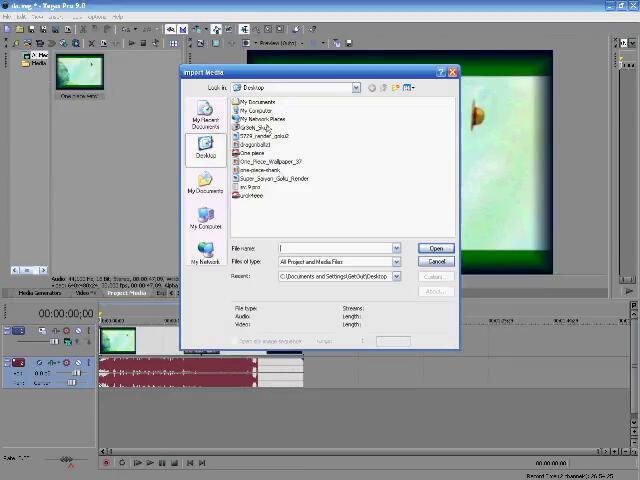Open My Network in the places bar
Screen dimensions: 640x480
click(x=205, y=253)
